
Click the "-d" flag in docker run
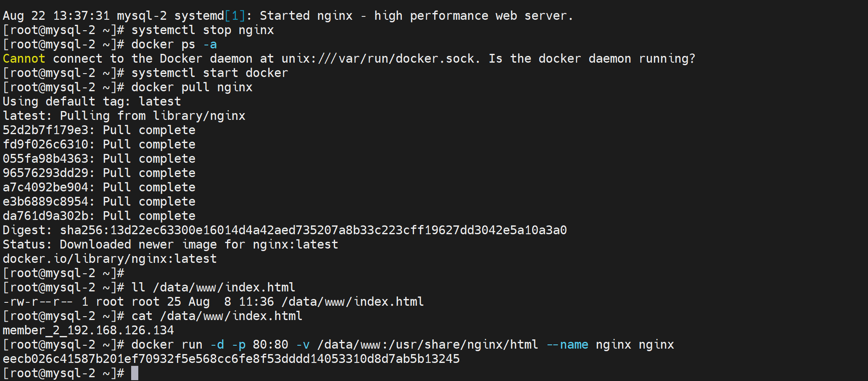pos(217,344)
